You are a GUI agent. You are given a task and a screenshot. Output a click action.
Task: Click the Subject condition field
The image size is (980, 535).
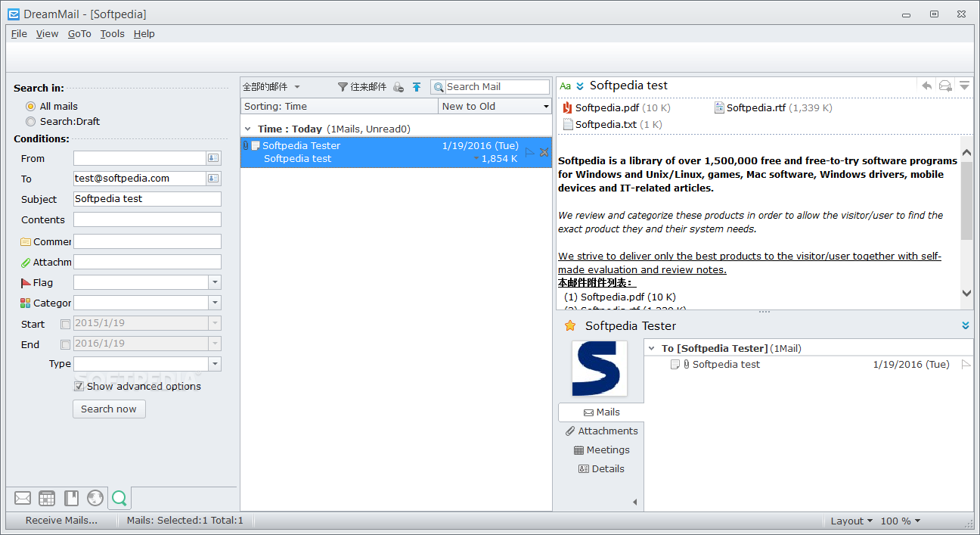[147, 199]
